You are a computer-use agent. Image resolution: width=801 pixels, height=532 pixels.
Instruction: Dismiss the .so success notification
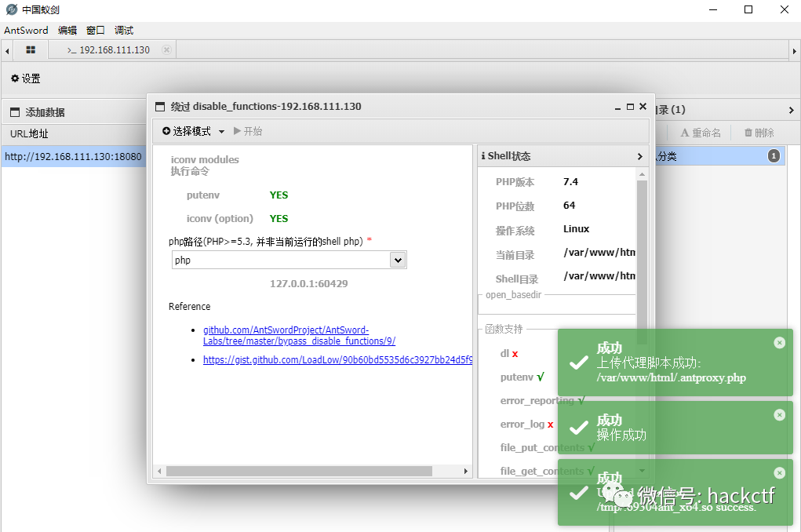click(x=780, y=473)
